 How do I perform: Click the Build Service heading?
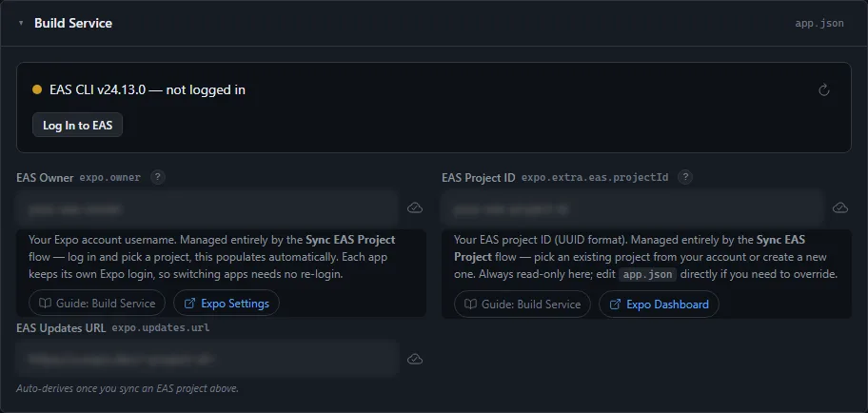point(73,23)
